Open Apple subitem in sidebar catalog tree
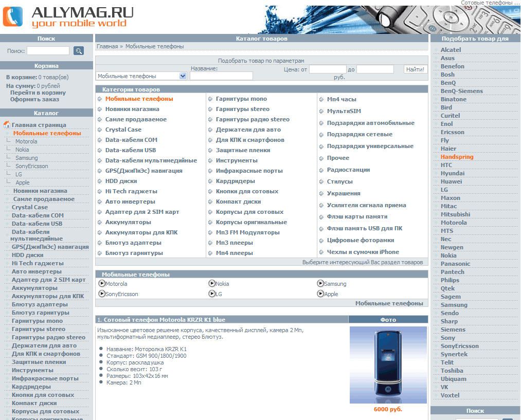 (22, 182)
